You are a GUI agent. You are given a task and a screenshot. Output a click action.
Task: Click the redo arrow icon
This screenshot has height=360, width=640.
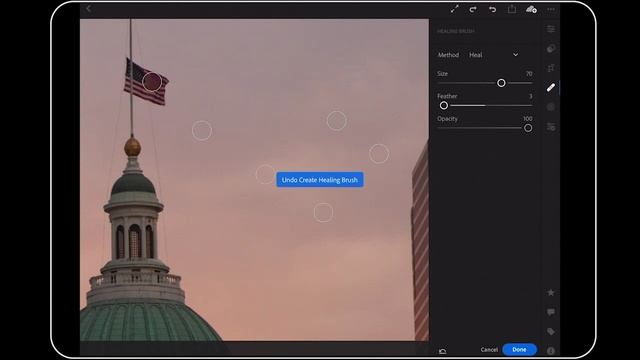473,9
